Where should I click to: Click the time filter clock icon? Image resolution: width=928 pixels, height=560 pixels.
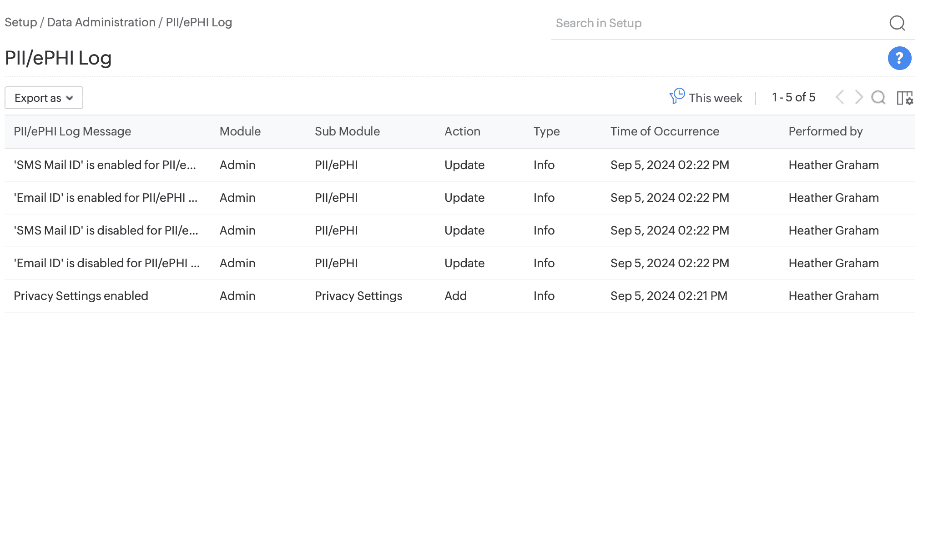677,96
